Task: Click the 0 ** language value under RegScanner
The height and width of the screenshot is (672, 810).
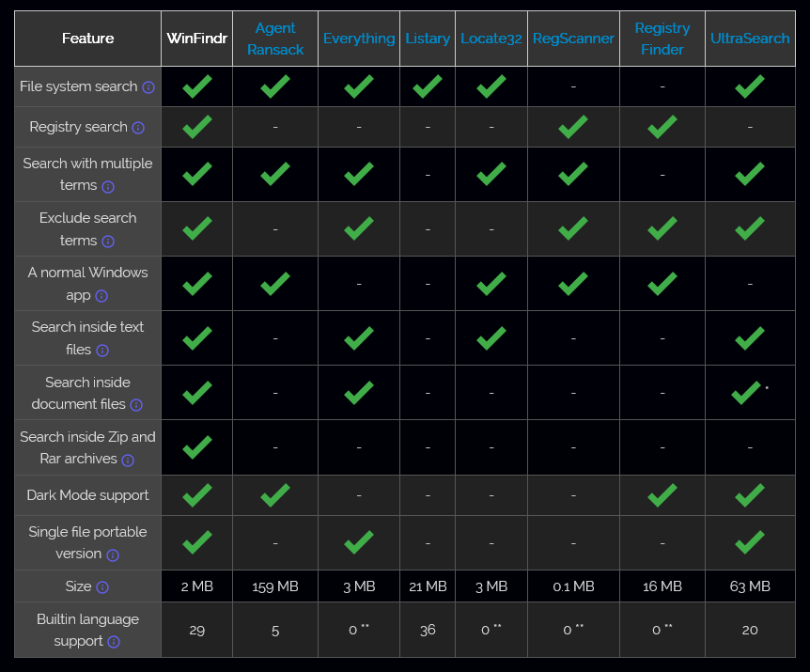Action: pos(573,630)
